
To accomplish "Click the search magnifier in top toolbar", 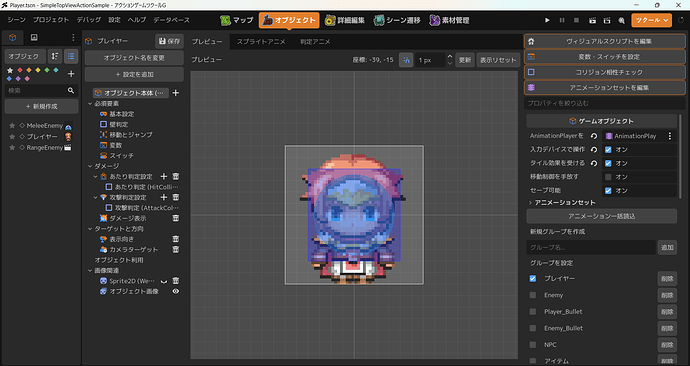I will 621,20.
